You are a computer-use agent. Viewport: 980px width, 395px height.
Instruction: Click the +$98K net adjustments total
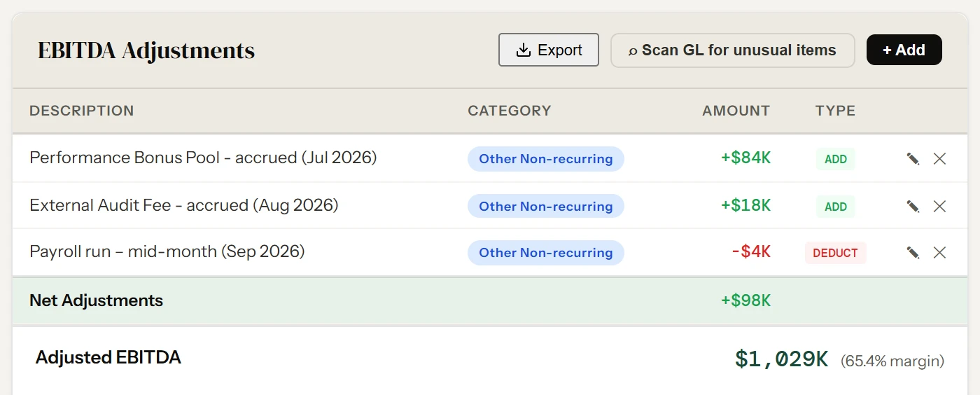click(745, 301)
